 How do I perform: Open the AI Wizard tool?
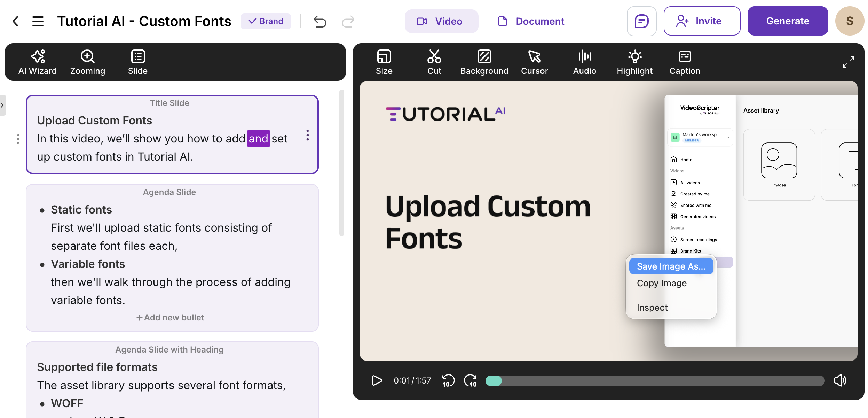[x=38, y=62]
